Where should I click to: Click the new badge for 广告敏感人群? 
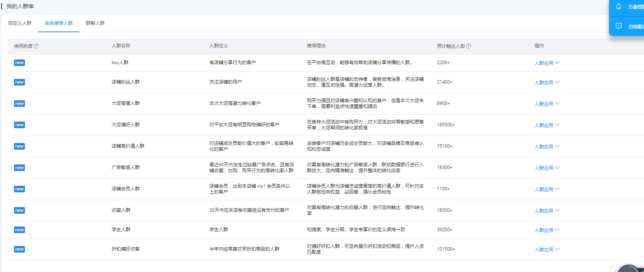point(19,167)
